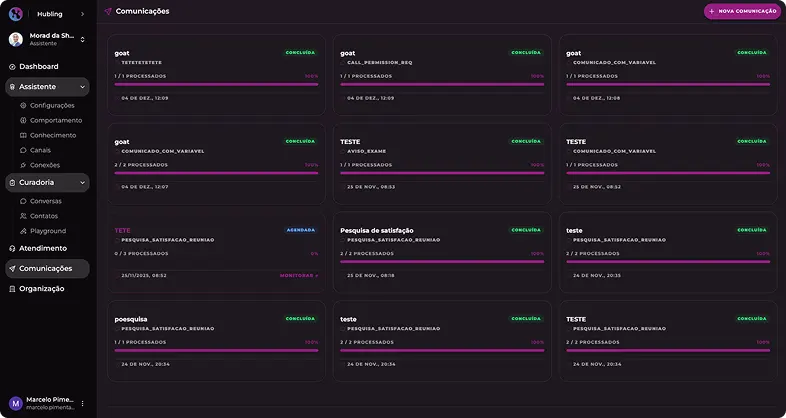Image resolution: width=786 pixels, height=418 pixels.
Task: Open Contatos under Curadoria
Action: (x=43, y=216)
